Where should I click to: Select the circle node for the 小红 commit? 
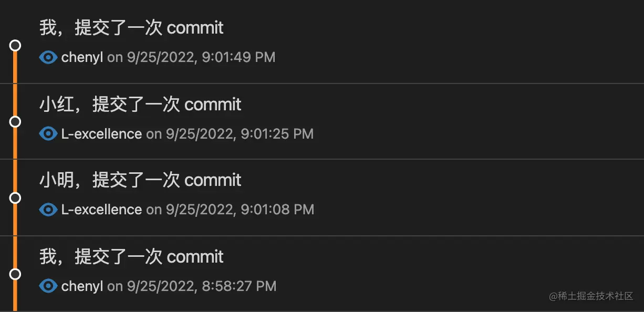click(x=15, y=122)
